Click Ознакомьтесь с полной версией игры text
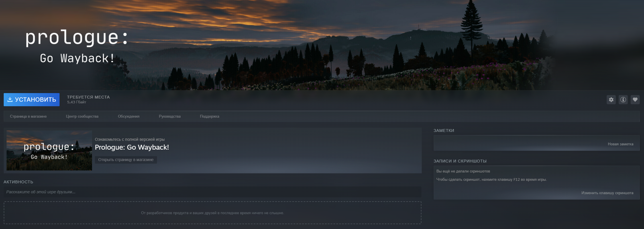Screen dimensions: 644x229 pos(130,139)
